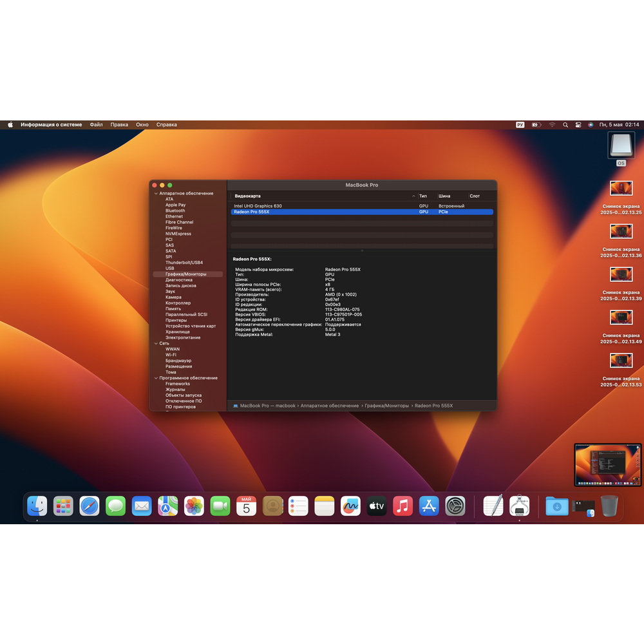Viewport: 644px width, 644px height.
Task: Open Notes app in the Dock
Action: pyautogui.click(x=325, y=506)
